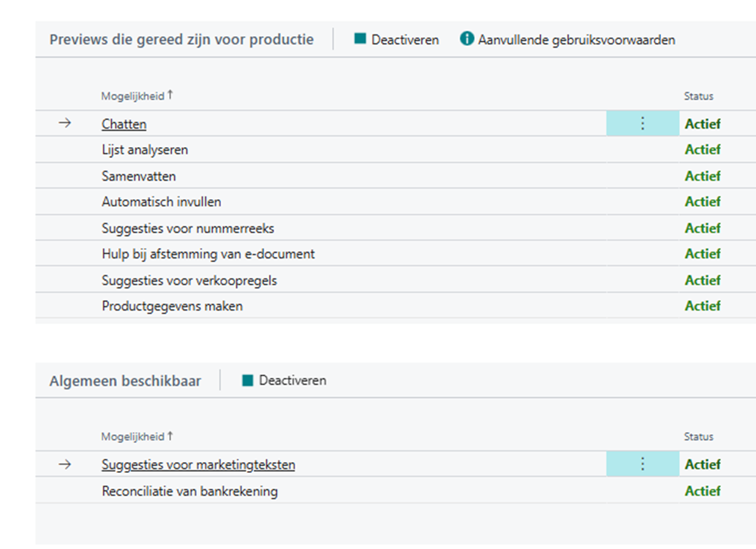This screenshot has width=756, height=549.
Task: Sort previews by the Mogelijkheid column header
Action: (134, 96)
